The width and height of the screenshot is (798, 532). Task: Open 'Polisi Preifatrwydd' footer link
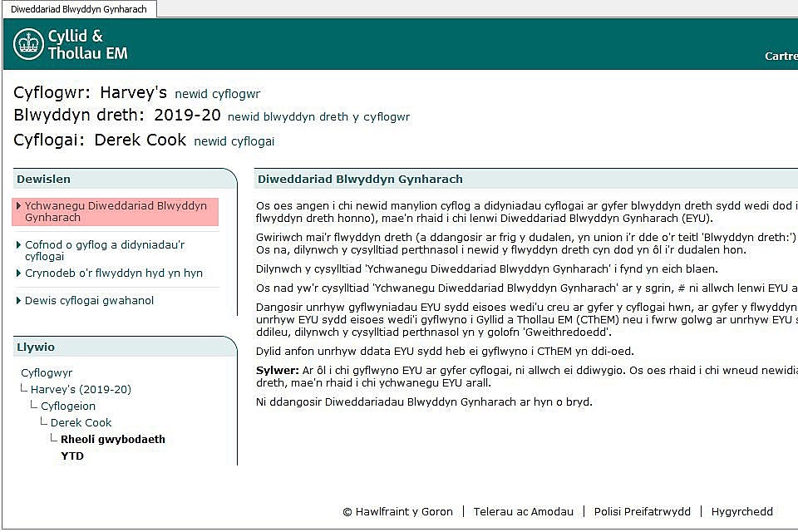(x=642, y=511)
